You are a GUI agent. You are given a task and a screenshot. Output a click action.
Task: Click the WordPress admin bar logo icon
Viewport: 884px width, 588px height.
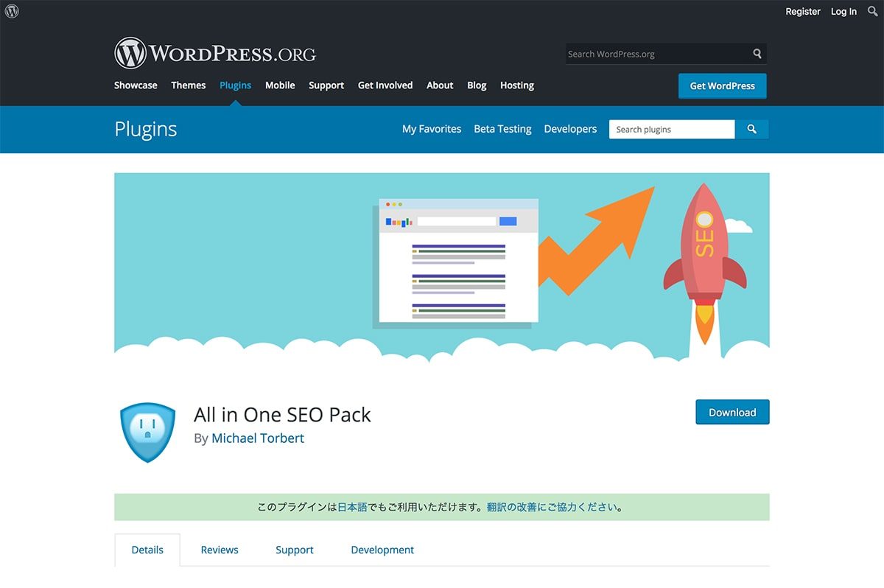[12, 11]
